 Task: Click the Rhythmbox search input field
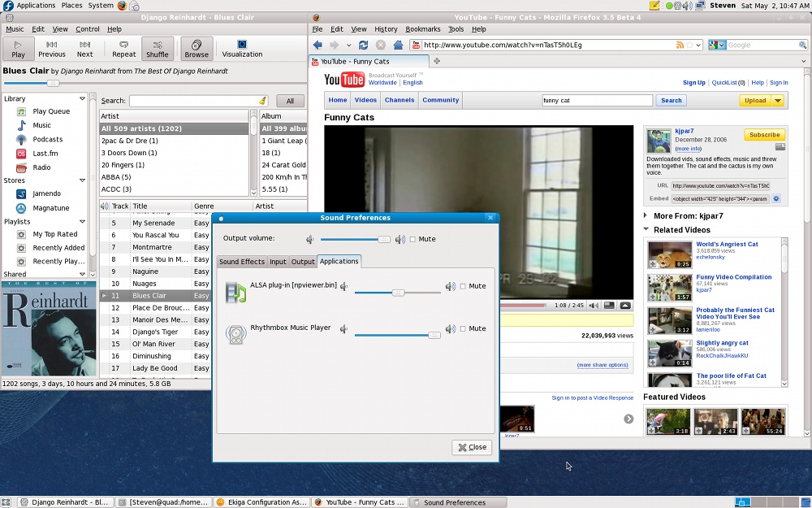(199, 101)
